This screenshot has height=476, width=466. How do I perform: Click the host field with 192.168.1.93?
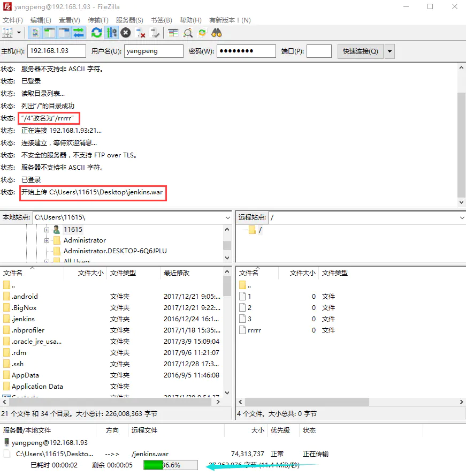(x=57, y=51)
